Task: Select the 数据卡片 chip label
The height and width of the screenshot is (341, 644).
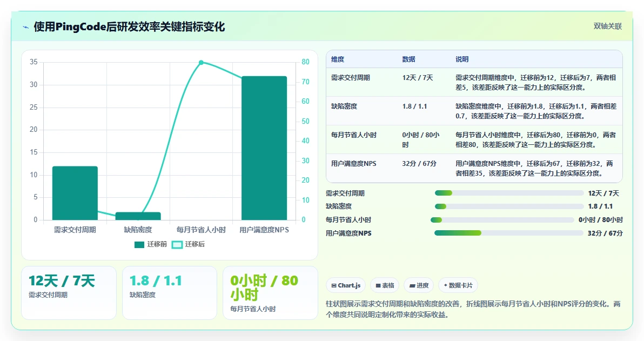Action: (460, 285)
